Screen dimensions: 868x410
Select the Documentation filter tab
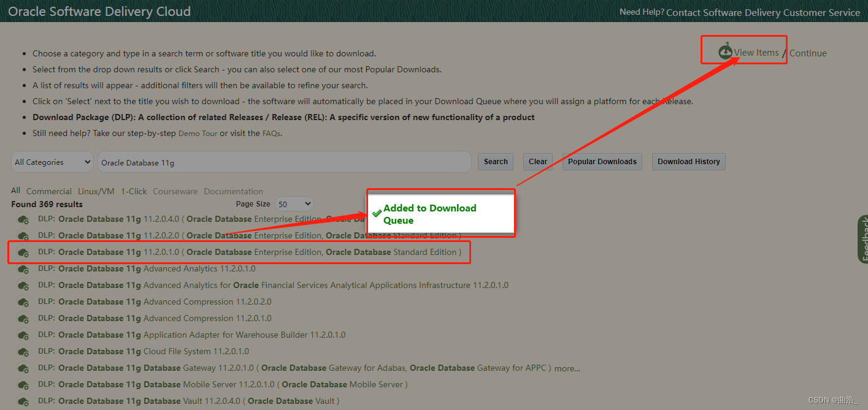[x=233, y=191]
